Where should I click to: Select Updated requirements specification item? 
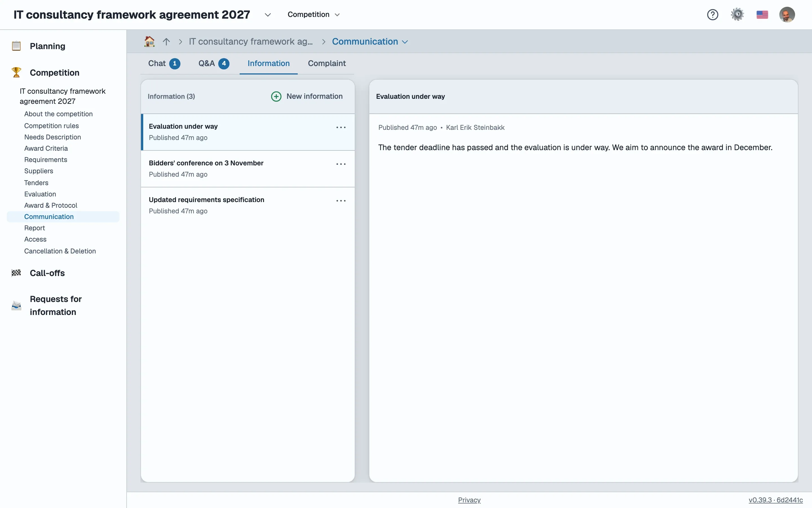[248, 205]
